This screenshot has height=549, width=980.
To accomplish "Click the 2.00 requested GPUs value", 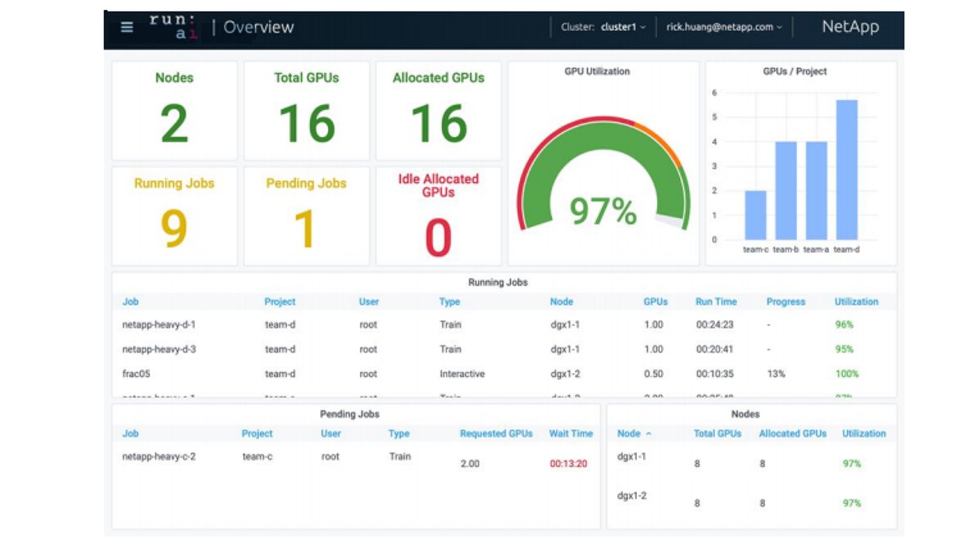I will (x=470, y=464).
